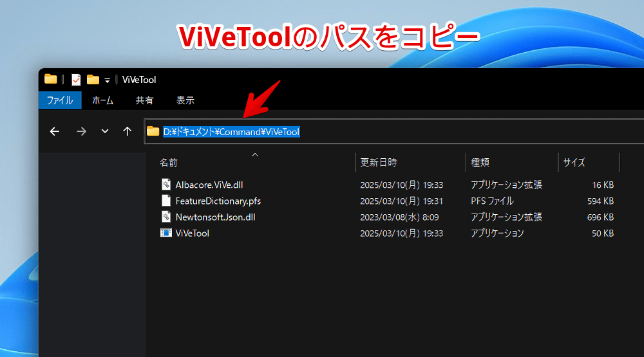Sort by the サイズ column header

click(574, 163)
